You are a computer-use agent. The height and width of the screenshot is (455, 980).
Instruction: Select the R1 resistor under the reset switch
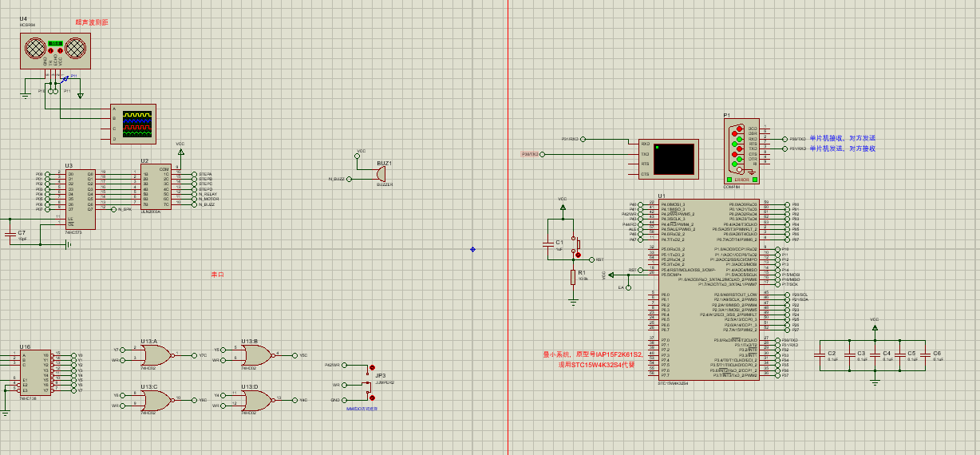tap(573, 277)
